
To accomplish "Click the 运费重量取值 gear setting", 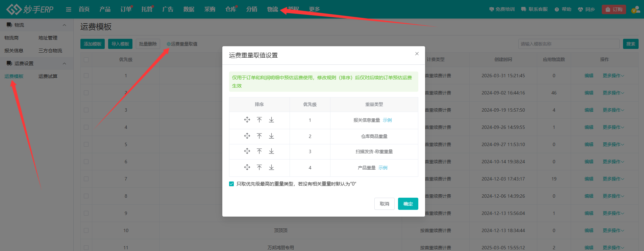I will click(182, 44).
